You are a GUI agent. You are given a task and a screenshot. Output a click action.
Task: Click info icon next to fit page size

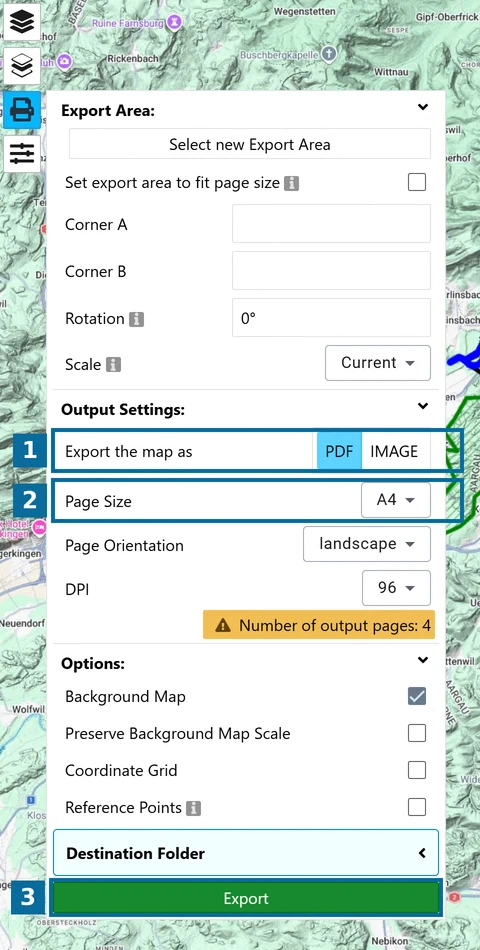(x=292, y=183)
